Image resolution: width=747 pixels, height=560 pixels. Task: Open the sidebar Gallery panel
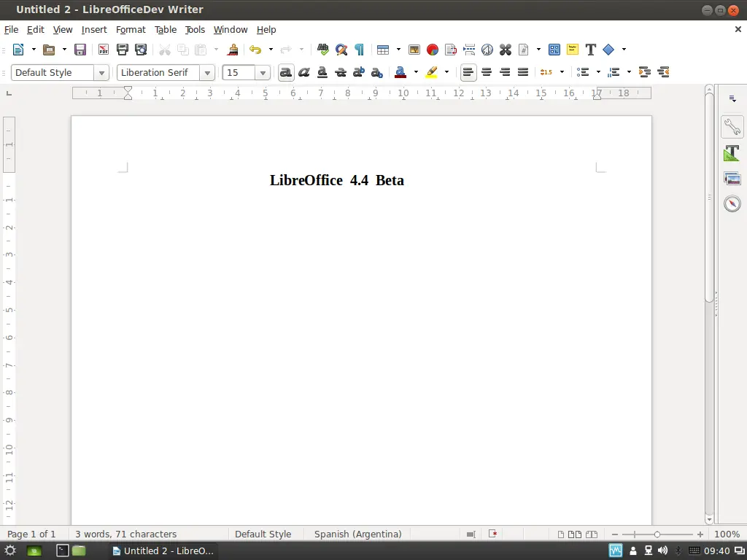pos(732,179)
